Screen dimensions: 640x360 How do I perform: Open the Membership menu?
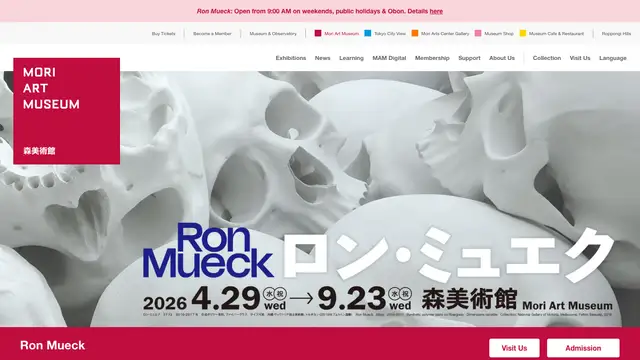tap(432, 58)
